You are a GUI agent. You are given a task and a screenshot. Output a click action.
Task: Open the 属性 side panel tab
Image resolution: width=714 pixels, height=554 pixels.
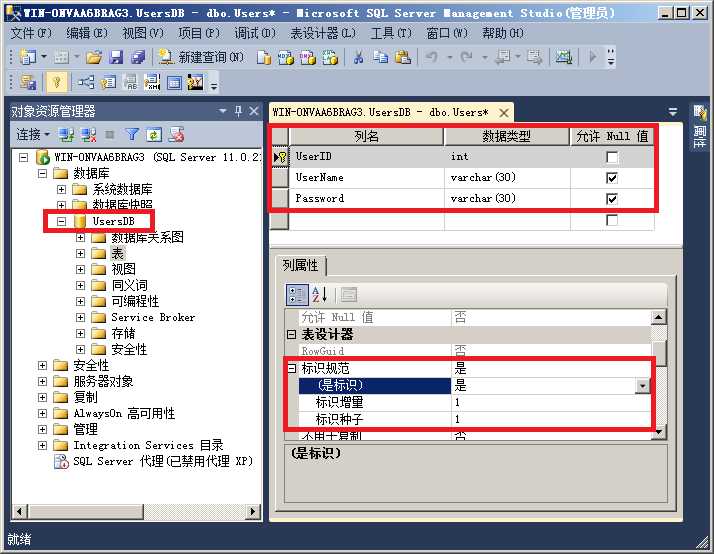tap(700, 127)
